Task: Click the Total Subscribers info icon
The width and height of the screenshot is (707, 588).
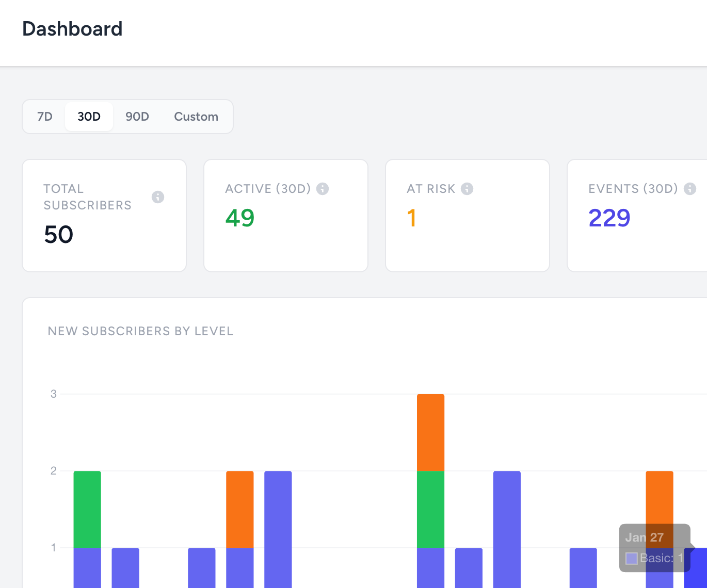Action: [x=157, y=197]
